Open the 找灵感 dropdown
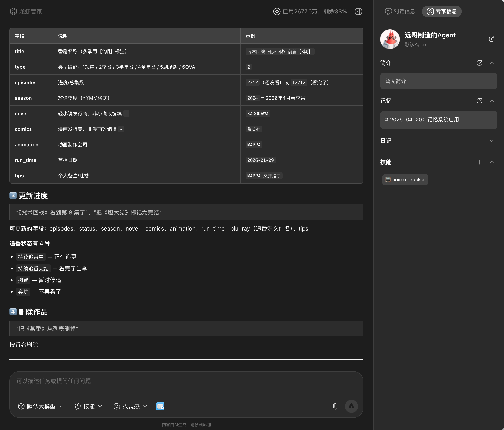Image resolution: width=504 pixels, height=430 pixels. tap(130, 406)
